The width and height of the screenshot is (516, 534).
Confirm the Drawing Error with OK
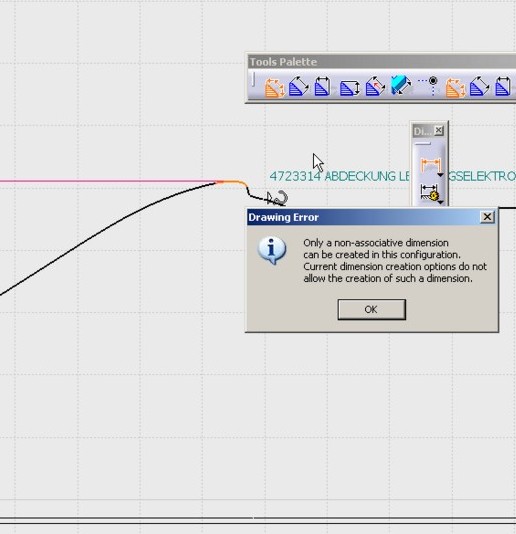[x=372, y=309]
